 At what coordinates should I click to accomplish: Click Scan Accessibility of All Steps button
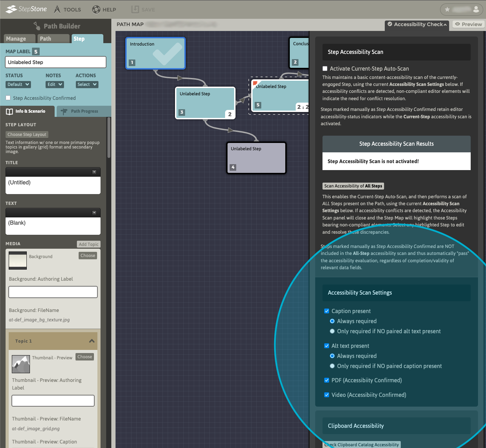[x=353, y=186]
